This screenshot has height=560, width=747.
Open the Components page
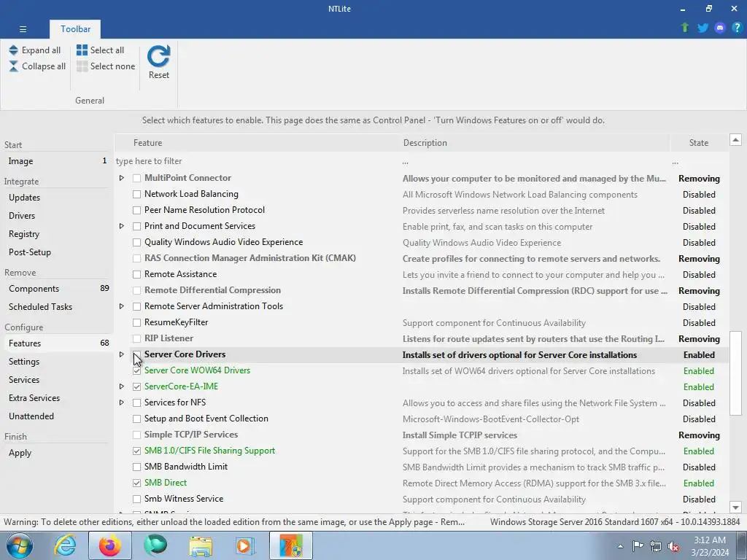57,289
